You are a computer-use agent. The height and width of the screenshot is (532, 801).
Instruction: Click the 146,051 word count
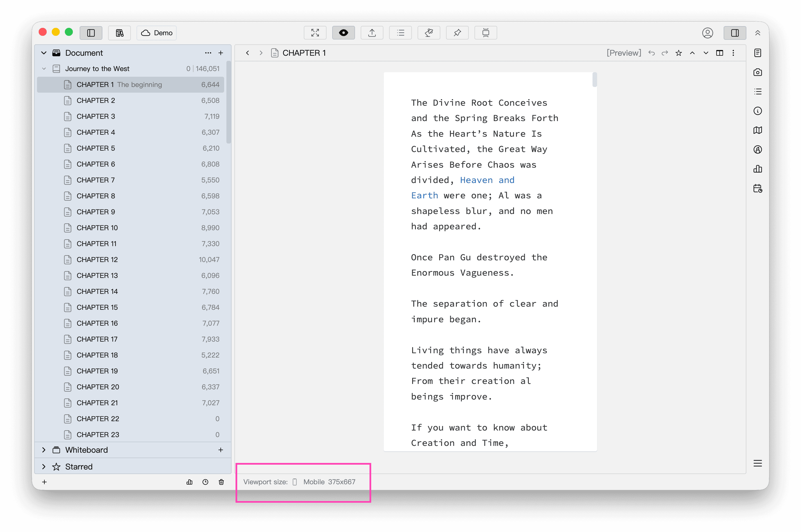pos(207,69)
